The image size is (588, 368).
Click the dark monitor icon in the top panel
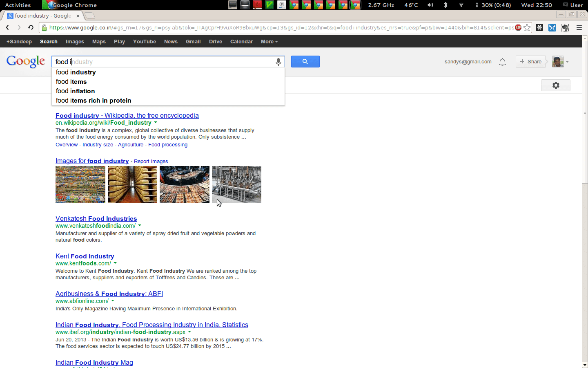233,5
